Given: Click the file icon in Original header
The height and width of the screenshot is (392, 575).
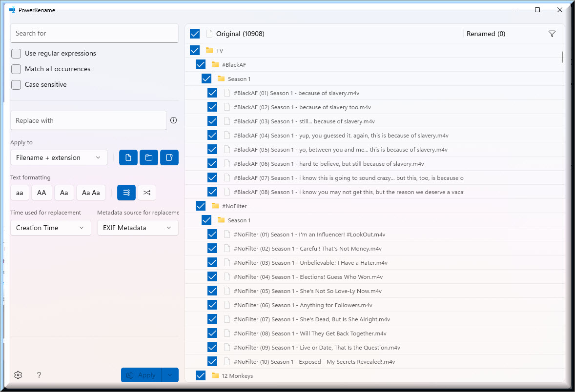Looking at the screenshot, I should 209,34.
